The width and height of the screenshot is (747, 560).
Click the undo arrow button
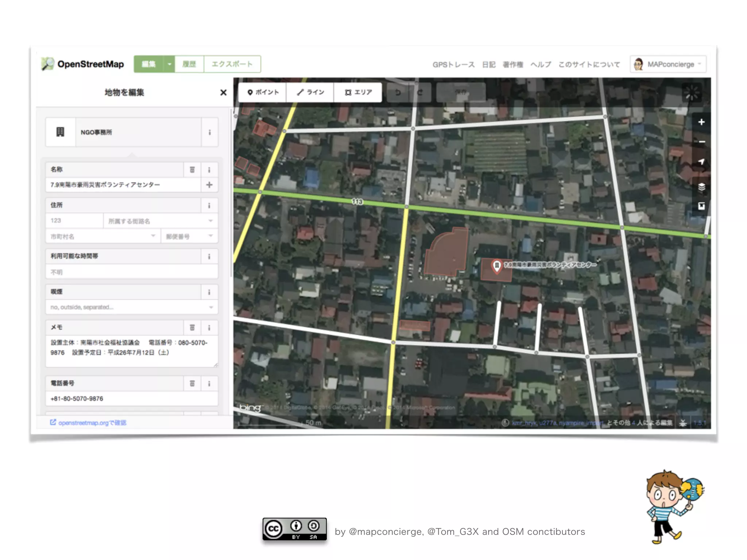coord(398,93)
